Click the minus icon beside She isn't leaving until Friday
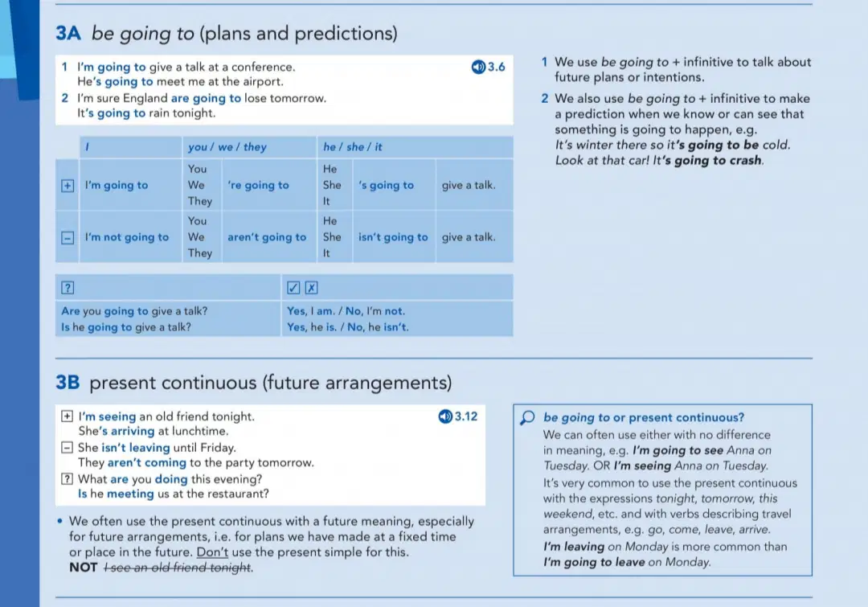 click(67, 448)
